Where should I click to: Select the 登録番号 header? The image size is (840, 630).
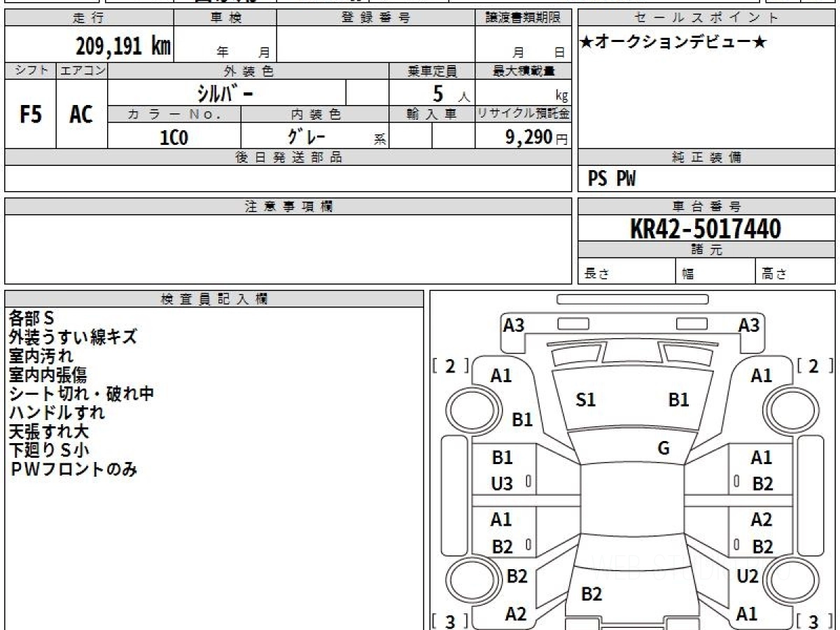(x=376, y=18)
